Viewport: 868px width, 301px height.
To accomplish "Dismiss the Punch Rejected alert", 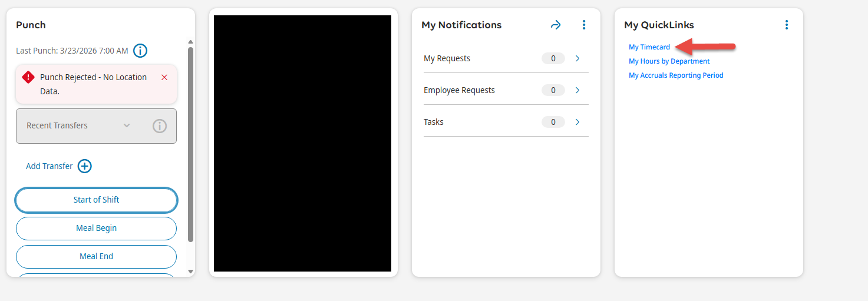I will (x=164, y=77).
